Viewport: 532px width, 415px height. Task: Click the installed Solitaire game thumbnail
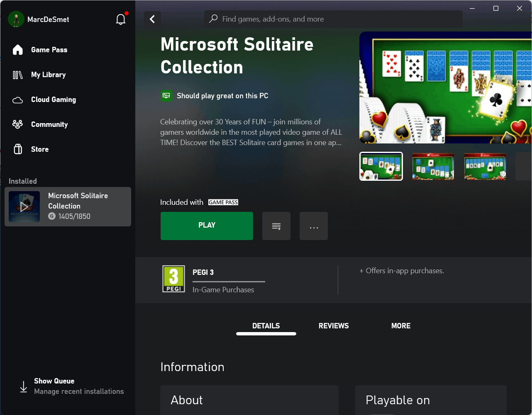pos(24,206)
